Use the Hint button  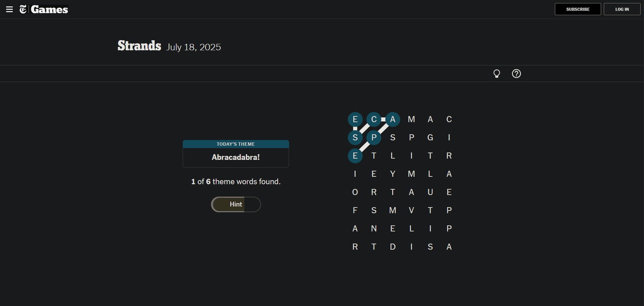tap(236, 205)
